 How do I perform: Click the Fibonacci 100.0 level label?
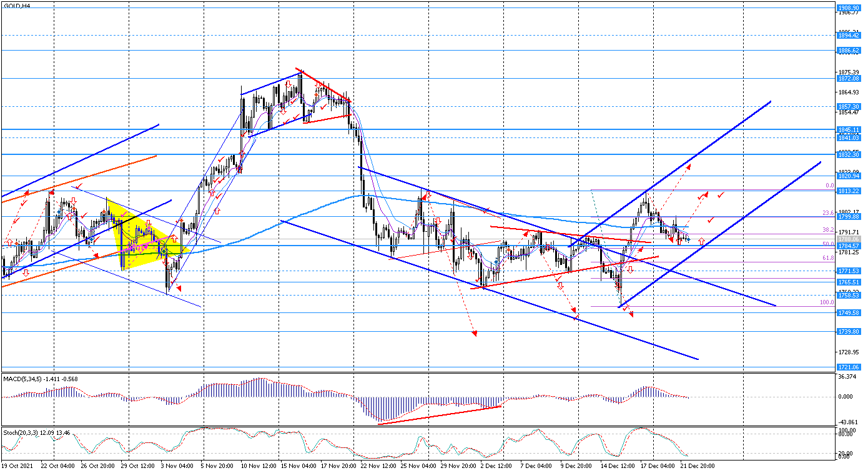(827, 302)
